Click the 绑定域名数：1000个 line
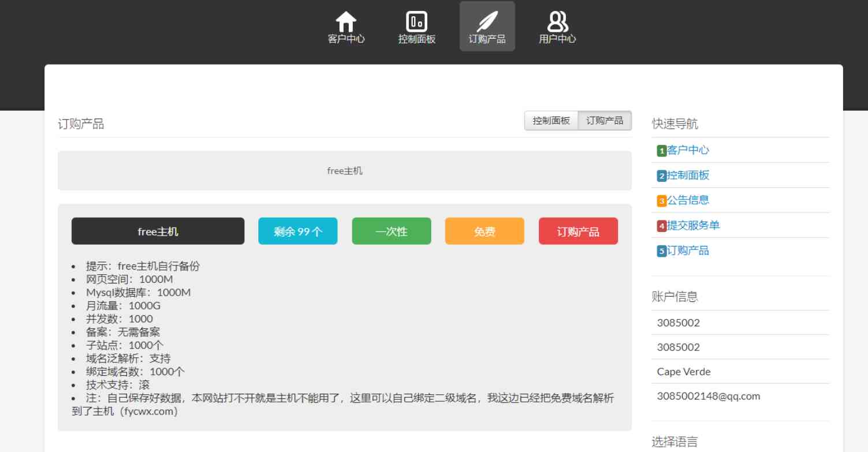The image size is (868, 452). click(x=136, y=372)
